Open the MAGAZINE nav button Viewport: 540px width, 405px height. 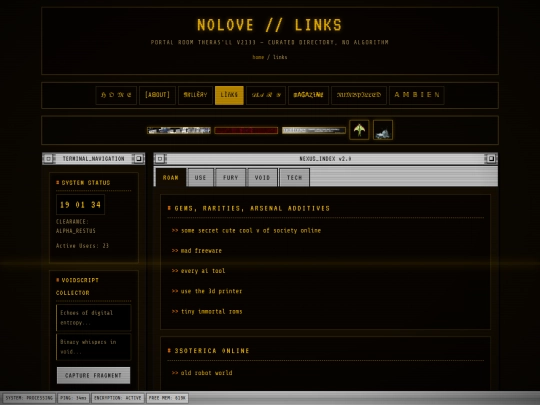(x=309, y=95)
